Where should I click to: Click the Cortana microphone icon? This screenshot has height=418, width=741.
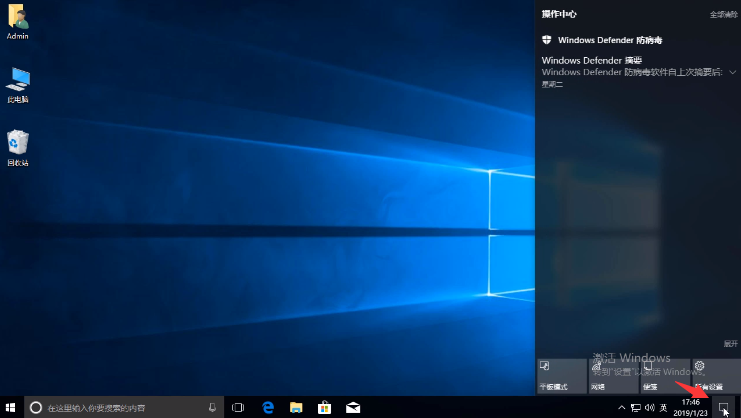coord(212,407)
